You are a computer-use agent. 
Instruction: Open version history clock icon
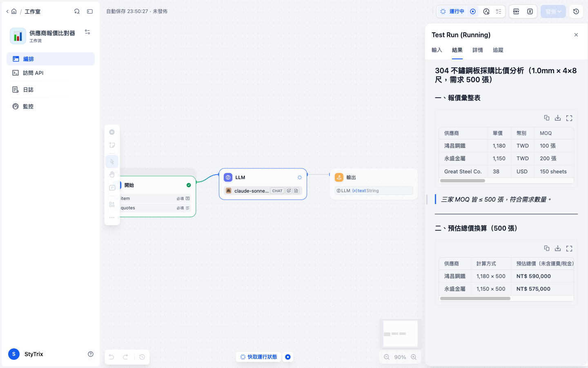[576, 11]
